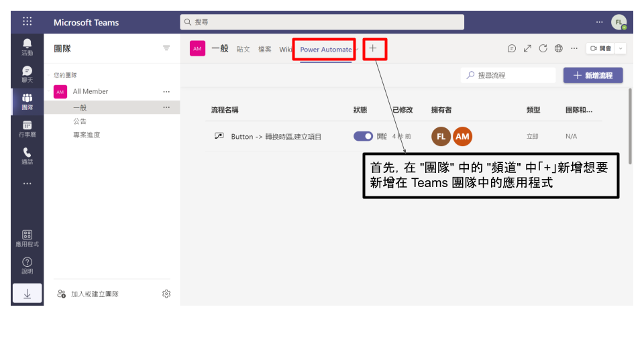This screenshot has height=362, width=644.
Task: Switch to the 檔案 tab
Action: 264,49
